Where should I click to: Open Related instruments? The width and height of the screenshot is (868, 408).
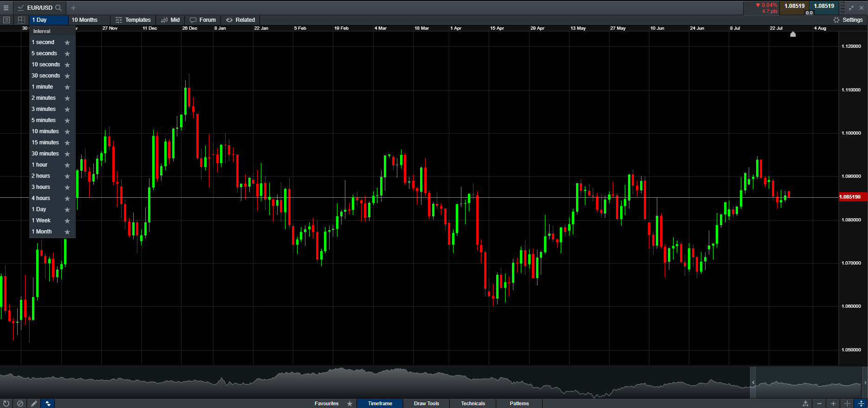tap(240, 20)
